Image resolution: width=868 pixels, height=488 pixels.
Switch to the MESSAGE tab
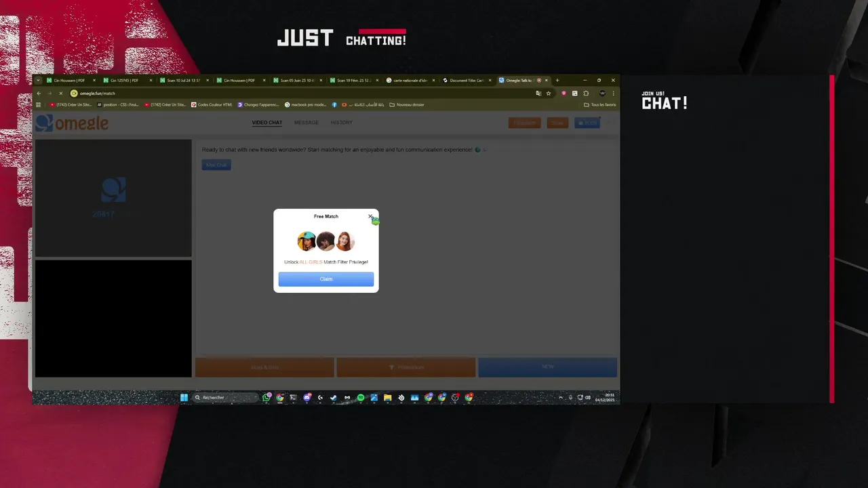(307, 123)
